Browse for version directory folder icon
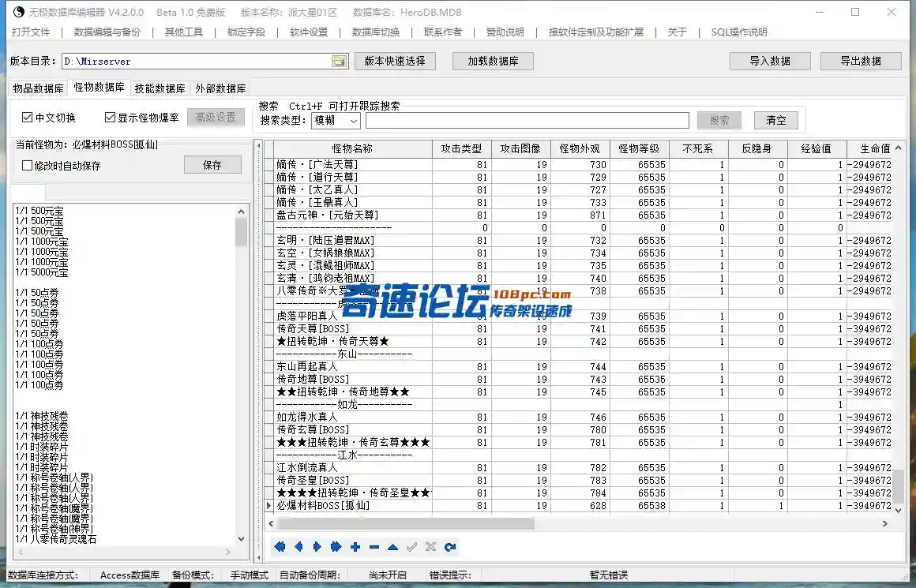This screenshot has width=916, height=588. click(x=339, y=62)
